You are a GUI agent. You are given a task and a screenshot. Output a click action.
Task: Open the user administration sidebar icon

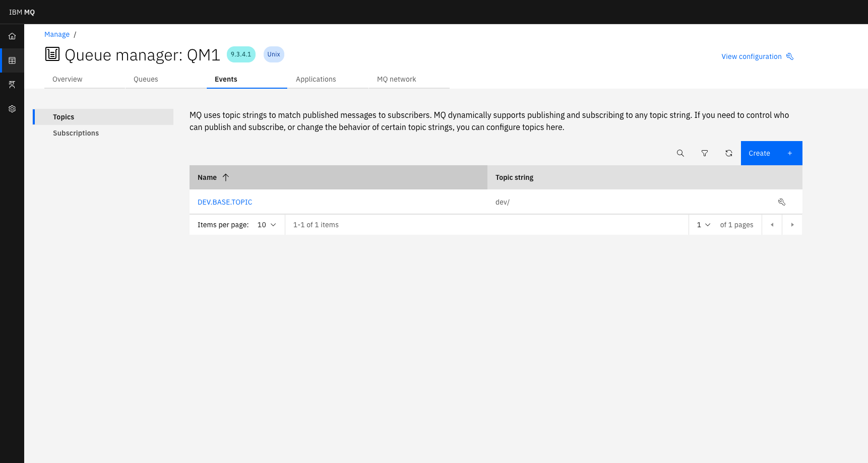point(12,84)
